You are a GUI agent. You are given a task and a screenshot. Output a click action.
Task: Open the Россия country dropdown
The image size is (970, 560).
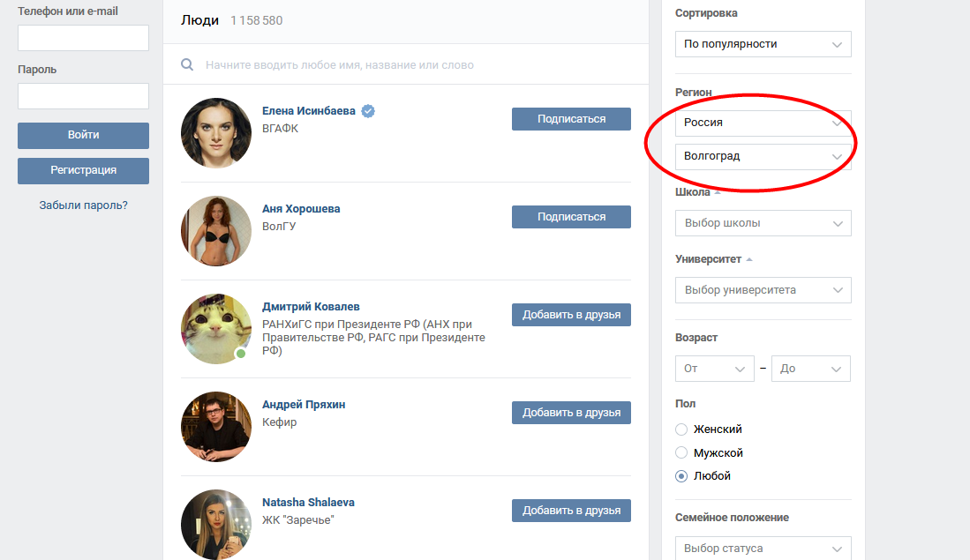click(763, 123)
